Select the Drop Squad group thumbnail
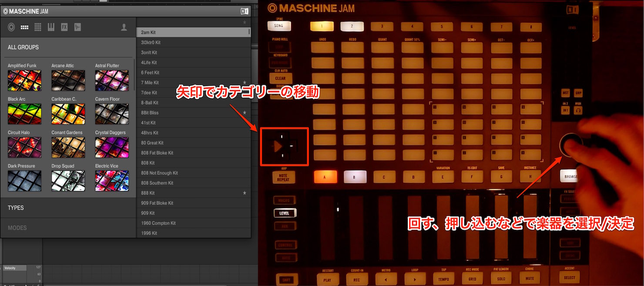Viewport: 644px width, 286px height. pyautogui.click(x=68, y=181)
